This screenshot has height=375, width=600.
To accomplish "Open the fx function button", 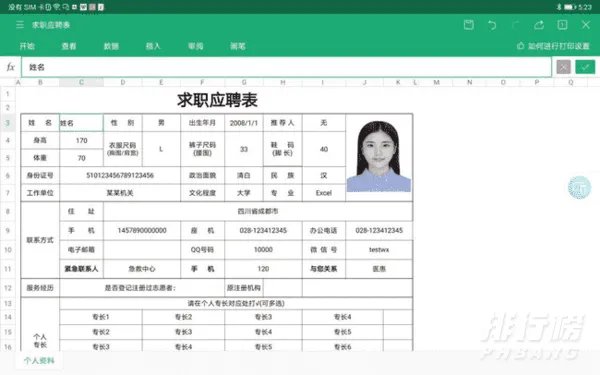I will click(x=10, y=67).
